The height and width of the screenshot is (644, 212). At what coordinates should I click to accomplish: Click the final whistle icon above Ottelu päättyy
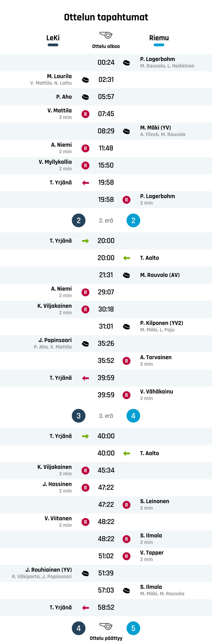tap(106, 626)
